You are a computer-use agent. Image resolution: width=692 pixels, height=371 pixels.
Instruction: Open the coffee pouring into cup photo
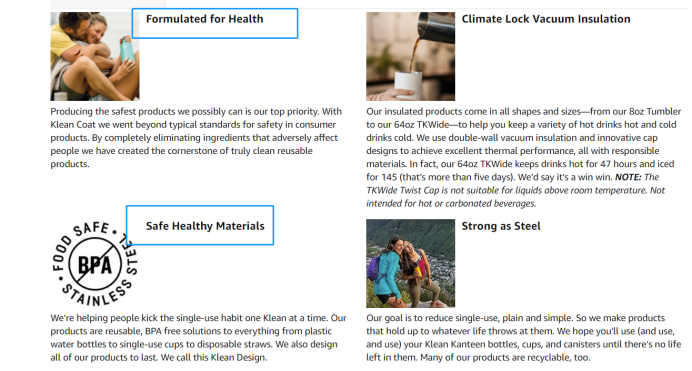point(410,56)
